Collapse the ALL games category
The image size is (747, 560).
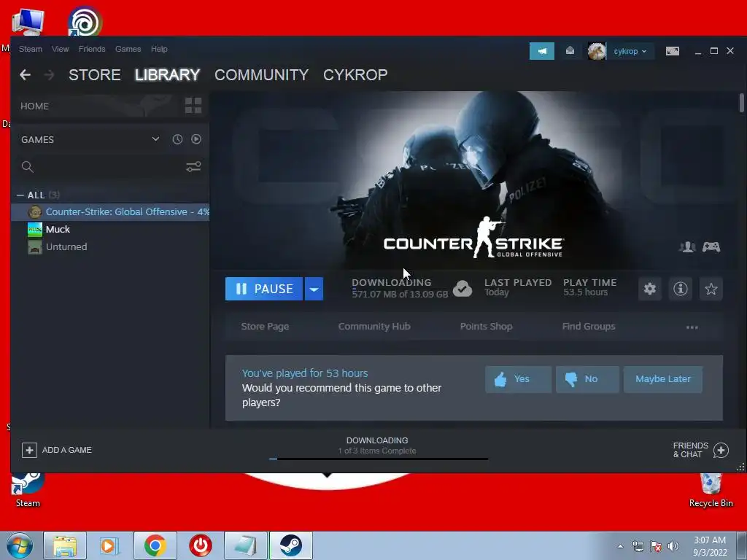[x=20, y=195]
